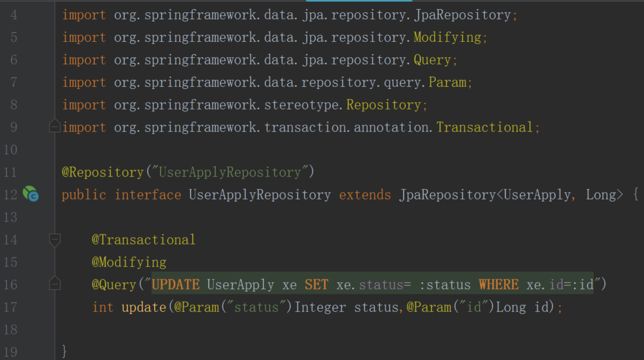Click the "id" string in second @Param

click(x=474, y=307)
